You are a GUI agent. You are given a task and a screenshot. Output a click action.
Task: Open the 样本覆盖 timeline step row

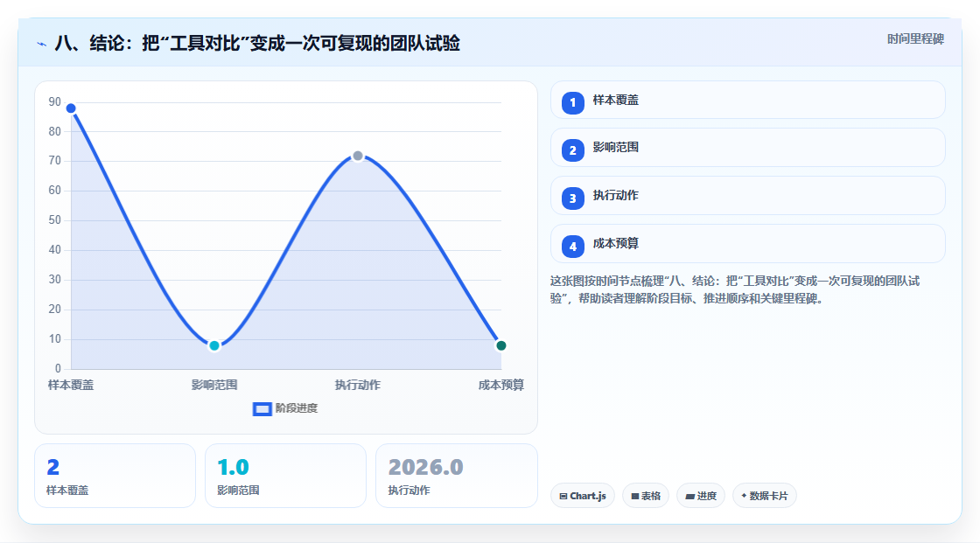(x=747, y=100)
